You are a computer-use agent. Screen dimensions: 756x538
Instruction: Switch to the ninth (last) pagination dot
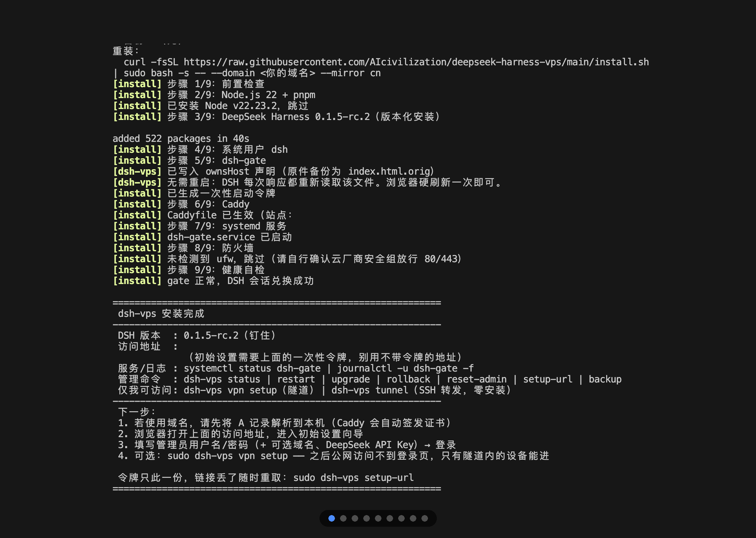[425, 518]
